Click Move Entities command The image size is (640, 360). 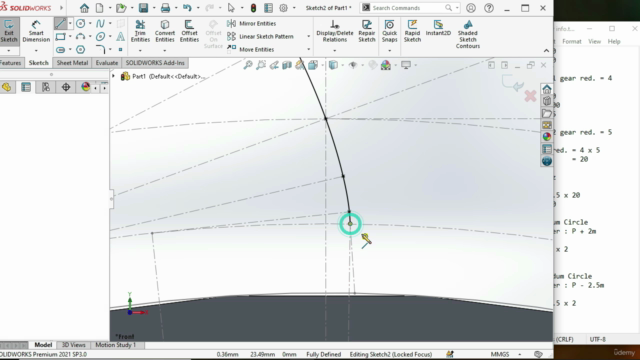(x=251, y=49)
